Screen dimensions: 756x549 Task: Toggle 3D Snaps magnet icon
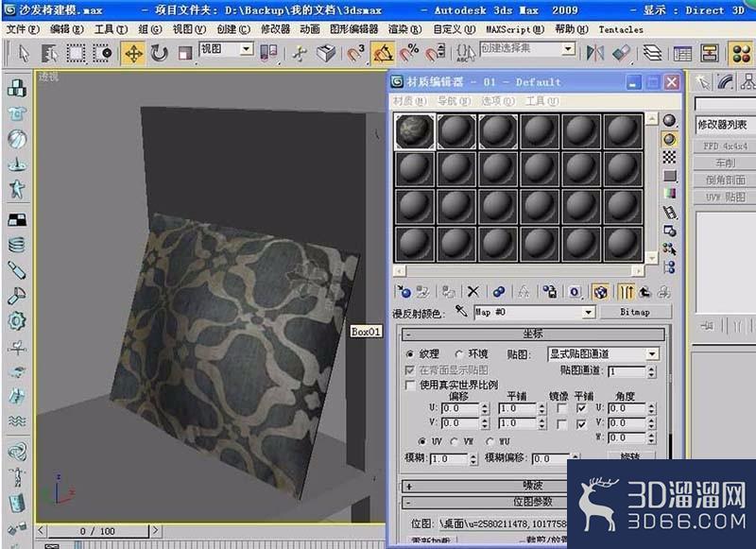point(355,53)
